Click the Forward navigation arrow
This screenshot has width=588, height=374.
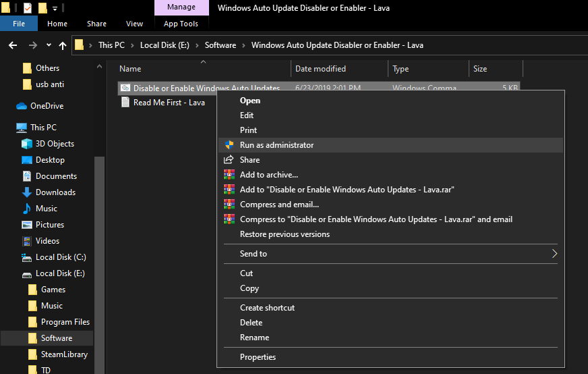pos(33,45)
